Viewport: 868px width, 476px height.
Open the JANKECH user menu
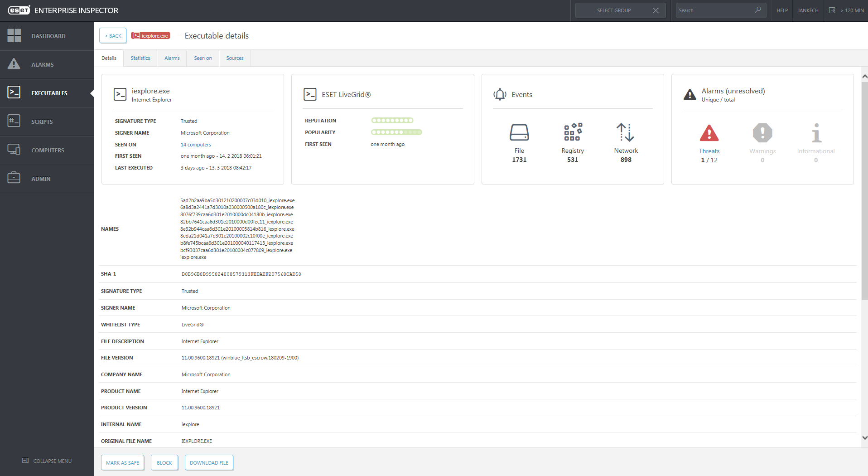coord(808,10)
